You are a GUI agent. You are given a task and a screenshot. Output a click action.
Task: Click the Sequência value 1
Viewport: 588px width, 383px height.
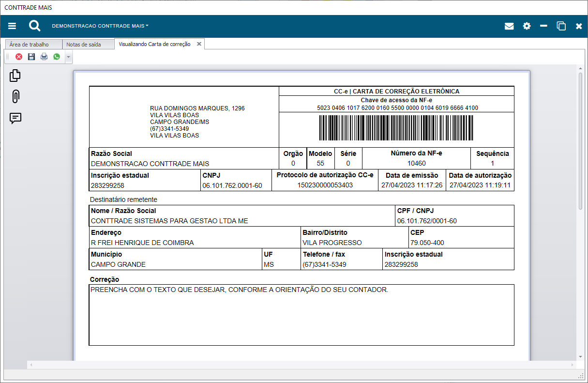pos(493,164)
